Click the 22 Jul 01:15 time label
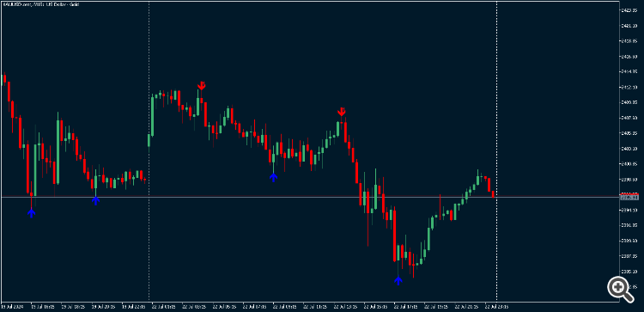644x312 pixels. 163,307
